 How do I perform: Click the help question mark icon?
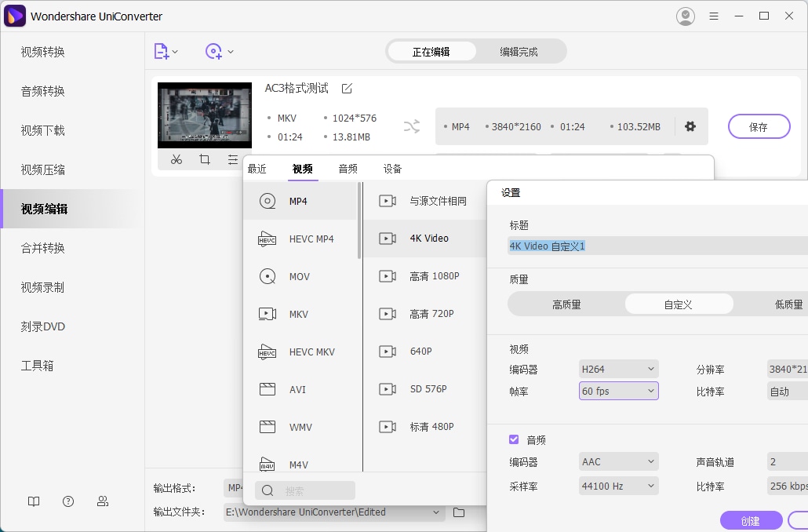coord(68,501)
